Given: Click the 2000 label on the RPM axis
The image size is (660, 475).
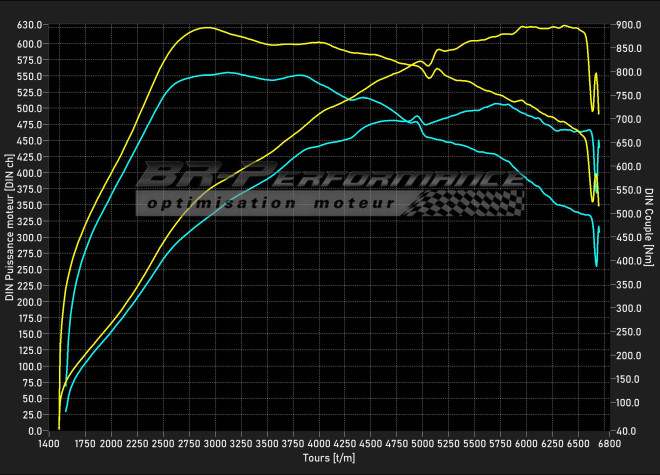Looking at the screenshot, I should (110, 443).
